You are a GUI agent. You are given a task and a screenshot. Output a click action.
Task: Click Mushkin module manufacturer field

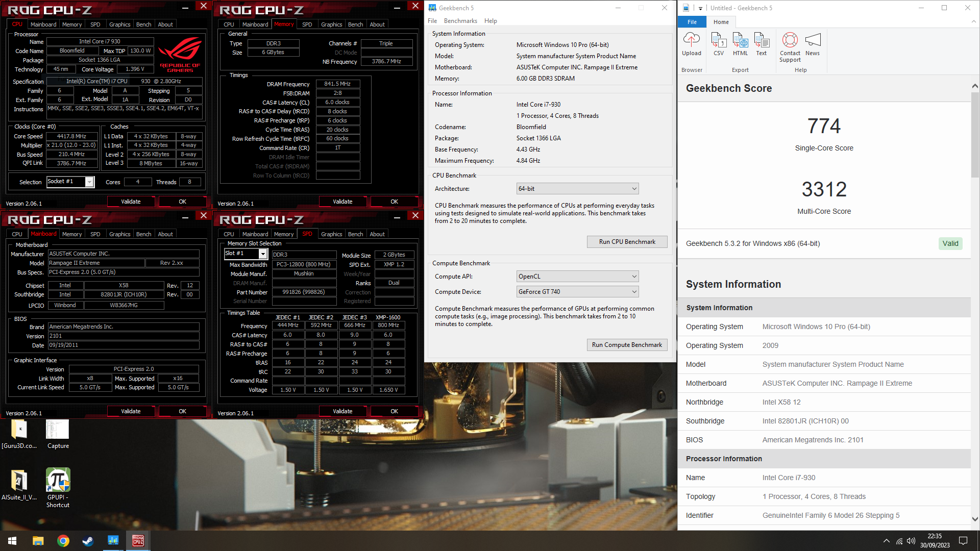click(x=304, y=274)
